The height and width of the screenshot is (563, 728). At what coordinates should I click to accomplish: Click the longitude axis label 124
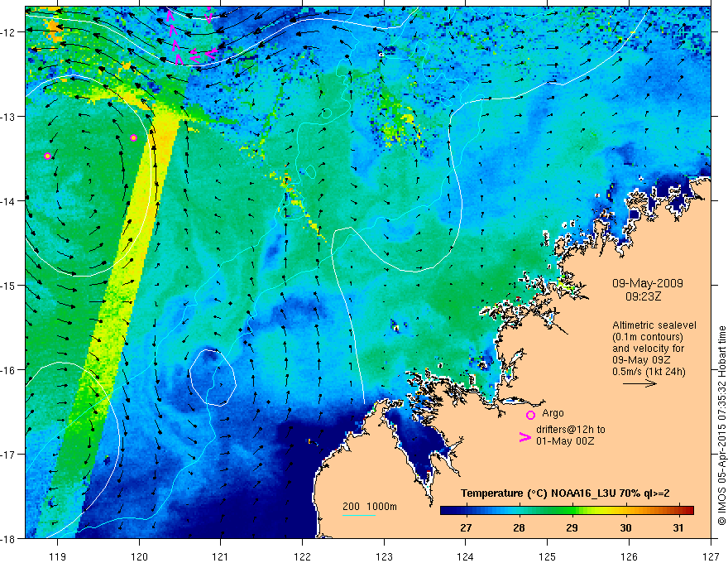coord(466,556)
